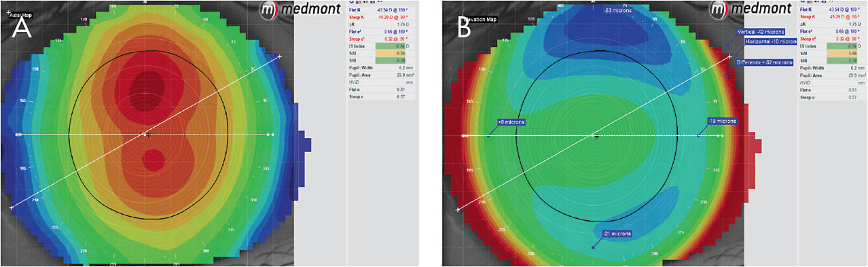Click the '-21 microns' marker label
This screenshot has height=267, width=868.
point(617,234)
